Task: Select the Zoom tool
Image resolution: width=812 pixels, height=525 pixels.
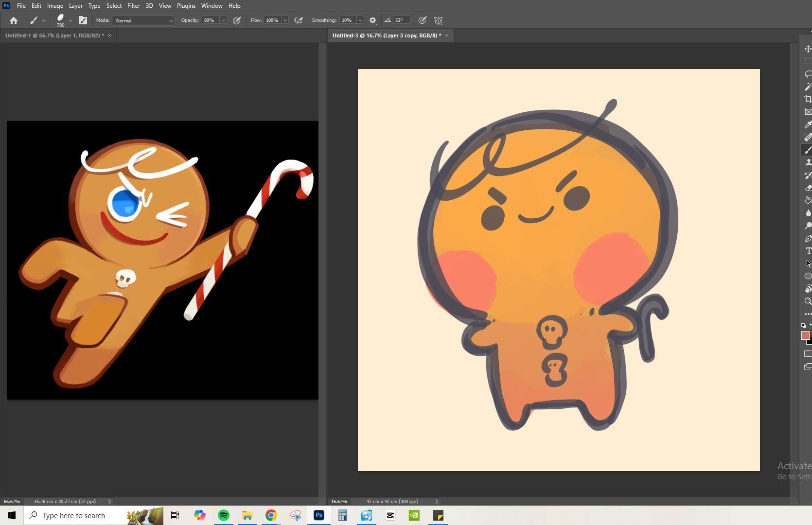Action: coord(808,301)
